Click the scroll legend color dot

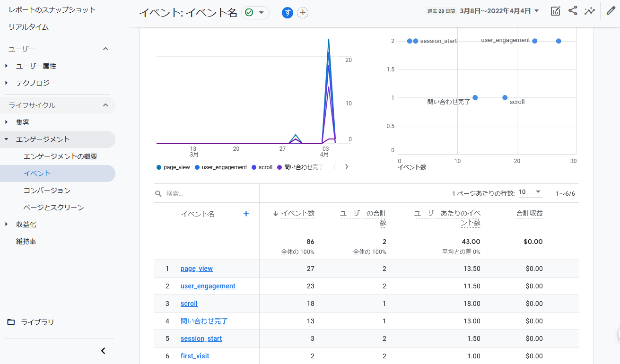tap(254, 167)
